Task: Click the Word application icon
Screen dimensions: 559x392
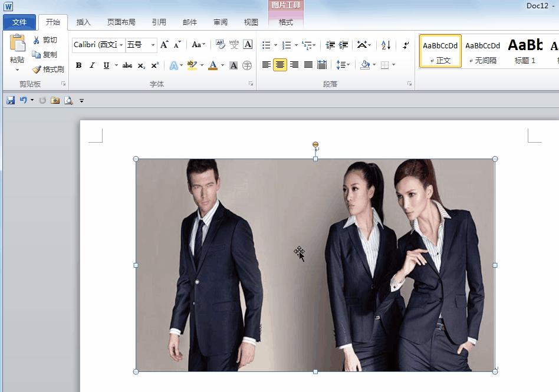Action: point(8,6)
